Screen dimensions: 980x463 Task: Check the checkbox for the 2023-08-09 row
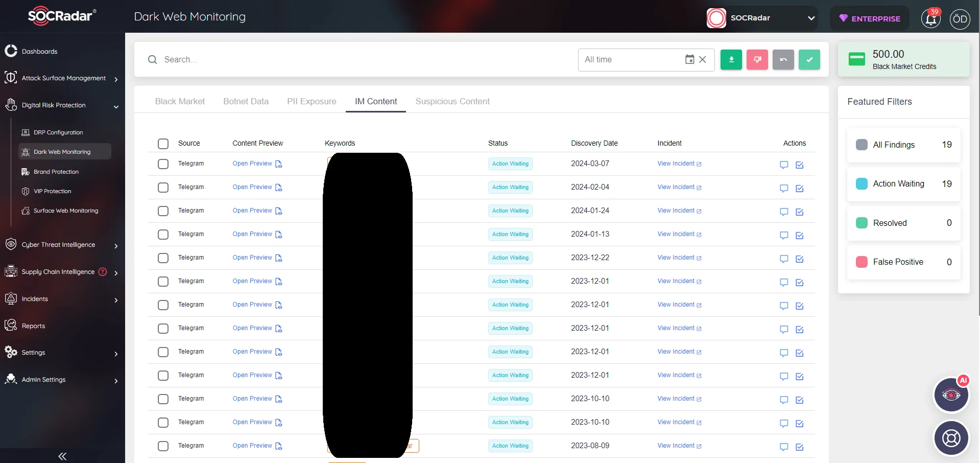(163, 446)
